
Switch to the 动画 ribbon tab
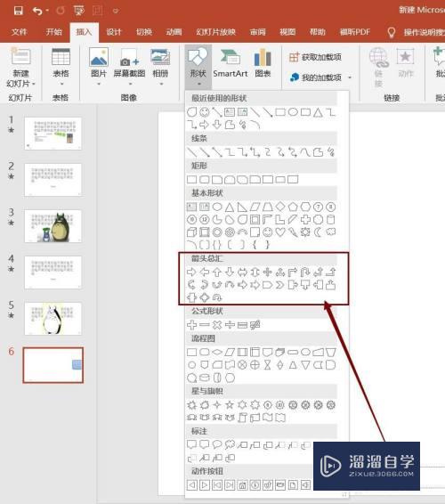[x=174, y=32]
